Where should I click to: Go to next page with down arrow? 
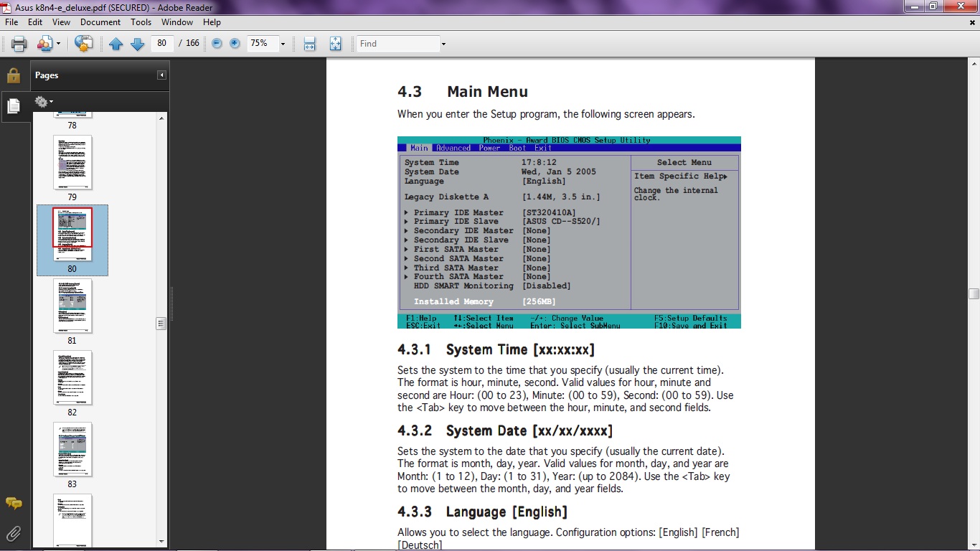tap(137, 44)
